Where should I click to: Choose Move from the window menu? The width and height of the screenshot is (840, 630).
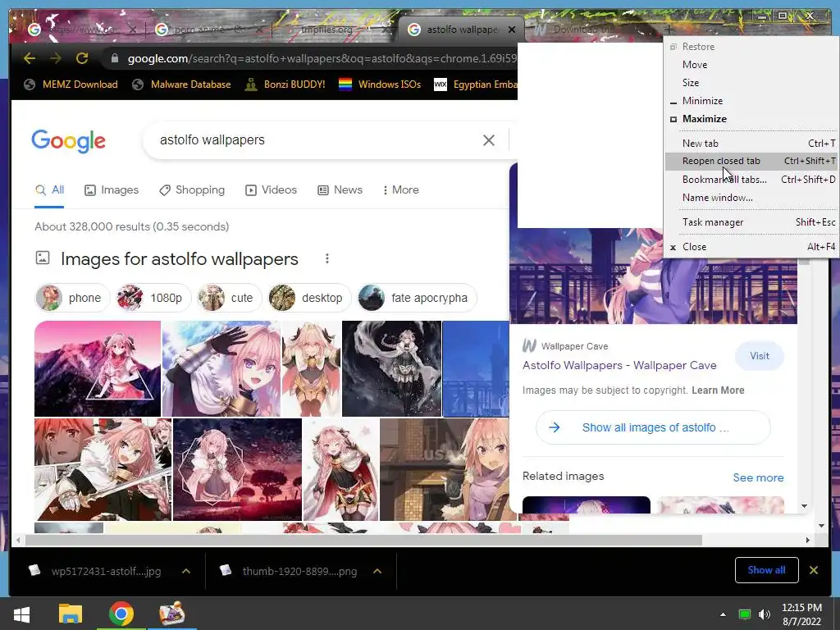(751, 65)
